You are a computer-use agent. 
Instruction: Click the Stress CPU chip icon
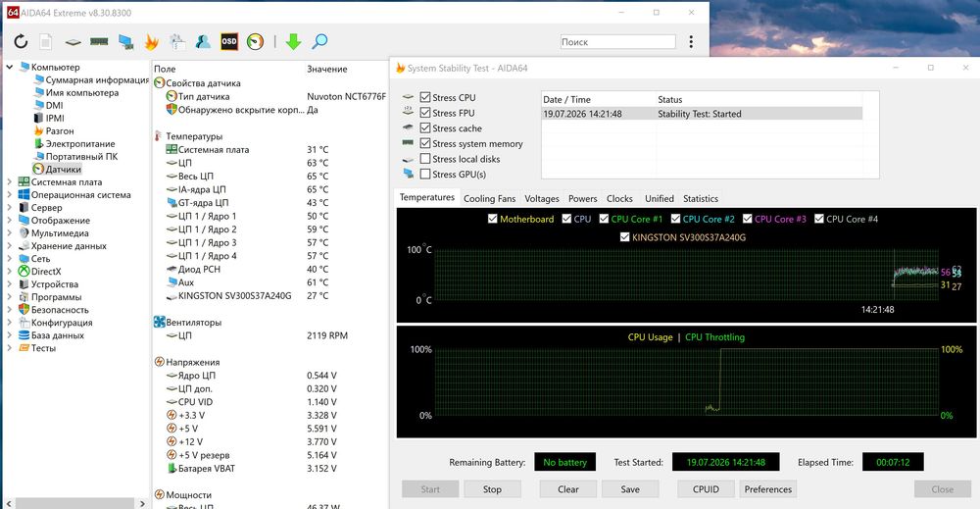point(408,97)
